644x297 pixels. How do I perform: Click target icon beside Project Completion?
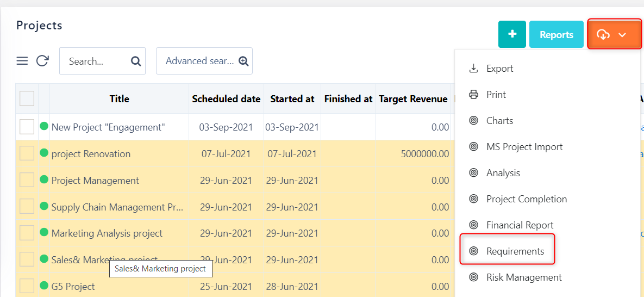[x=473, y=199]
